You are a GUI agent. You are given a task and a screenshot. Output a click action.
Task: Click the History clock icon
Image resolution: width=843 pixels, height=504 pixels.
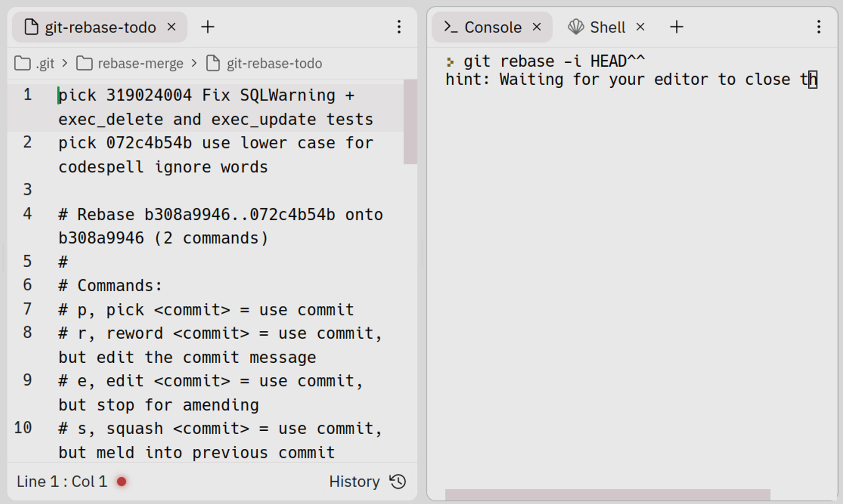point(396,481)
